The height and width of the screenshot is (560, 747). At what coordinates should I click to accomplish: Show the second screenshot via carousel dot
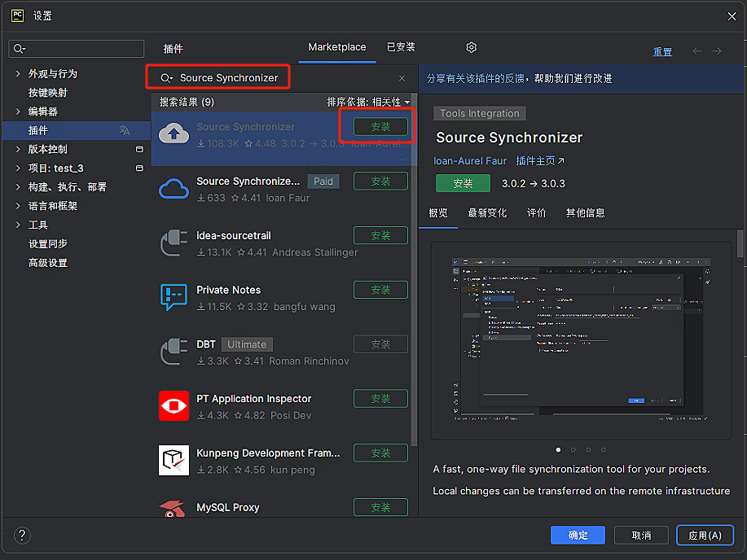573,449
